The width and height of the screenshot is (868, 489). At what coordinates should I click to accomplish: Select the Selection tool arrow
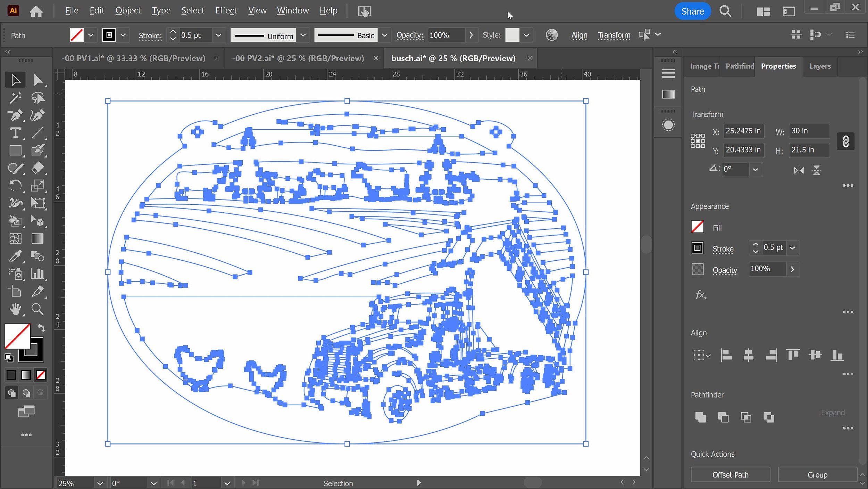[15, 80]
